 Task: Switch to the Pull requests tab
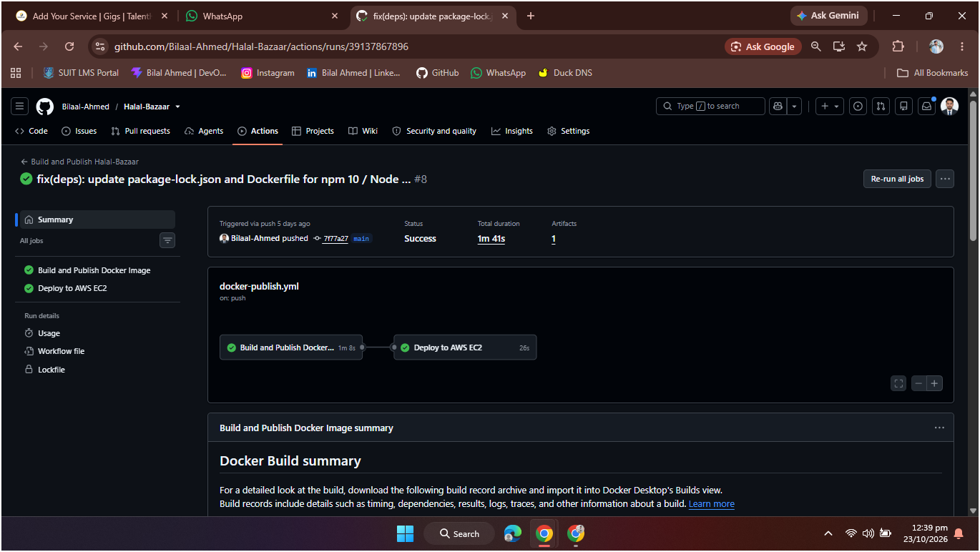(141, 131)
